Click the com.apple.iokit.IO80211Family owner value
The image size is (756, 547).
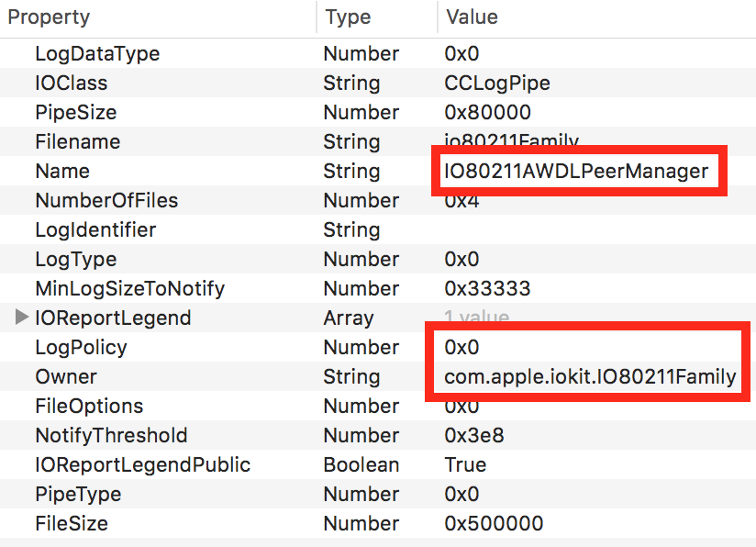tap(590, 376)
